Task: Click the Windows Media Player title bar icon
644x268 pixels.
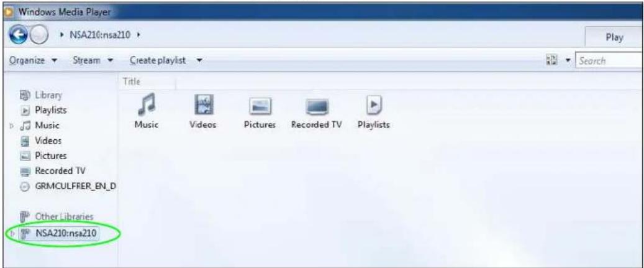Action: point(8,12)
